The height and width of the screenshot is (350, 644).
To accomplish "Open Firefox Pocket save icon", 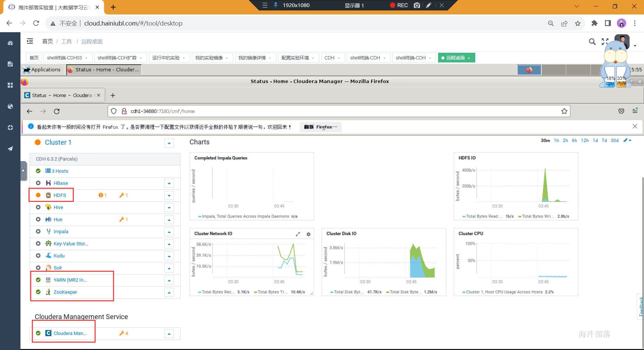I will (x=621, y=111).
